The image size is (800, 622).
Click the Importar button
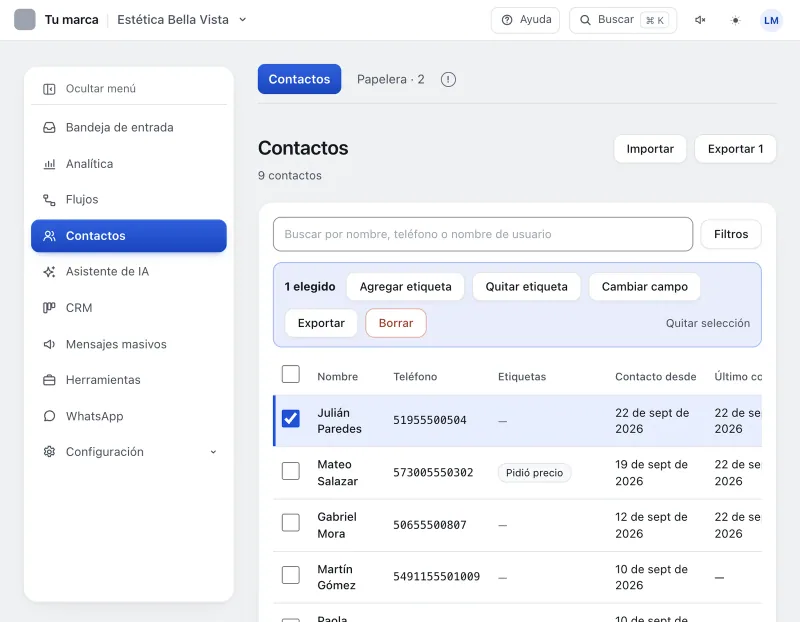pyautogui.click(x=650, y=149)
